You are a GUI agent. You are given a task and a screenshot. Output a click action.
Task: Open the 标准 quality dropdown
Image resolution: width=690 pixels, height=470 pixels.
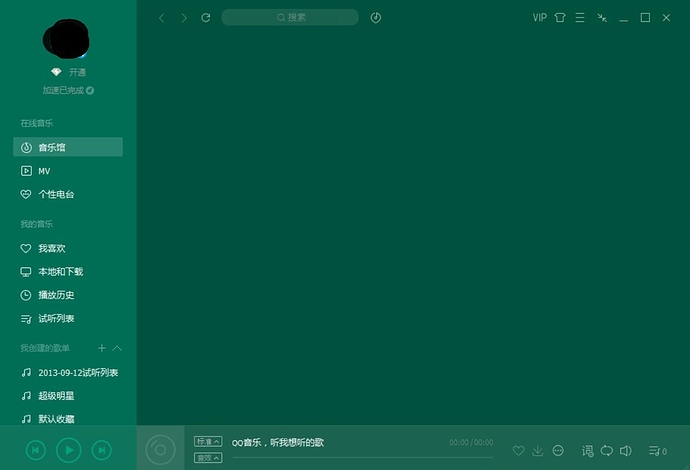click(208, 441)
